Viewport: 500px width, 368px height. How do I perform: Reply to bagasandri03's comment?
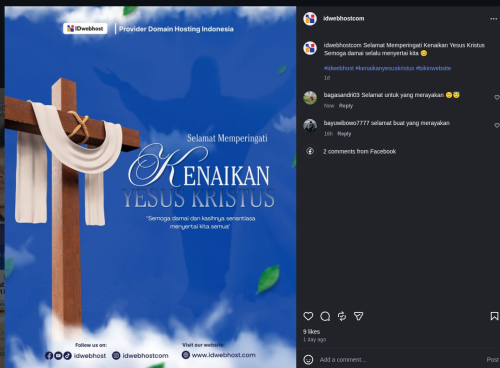pos(346,106)
